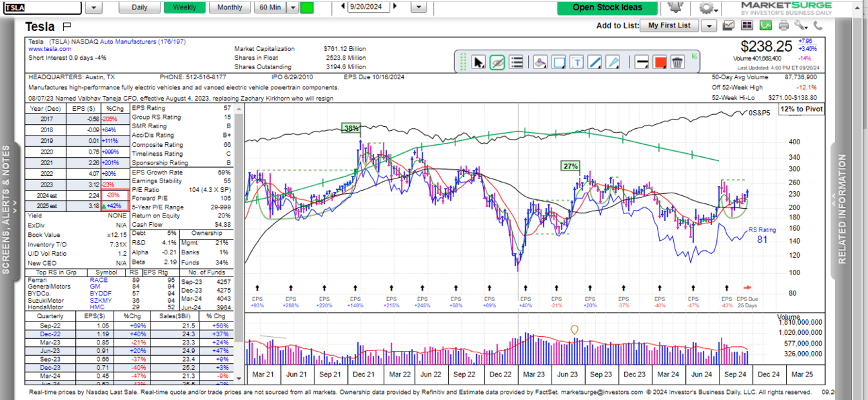
Task: Click BYDDF symbol in group list
Action: coord(100,294)
